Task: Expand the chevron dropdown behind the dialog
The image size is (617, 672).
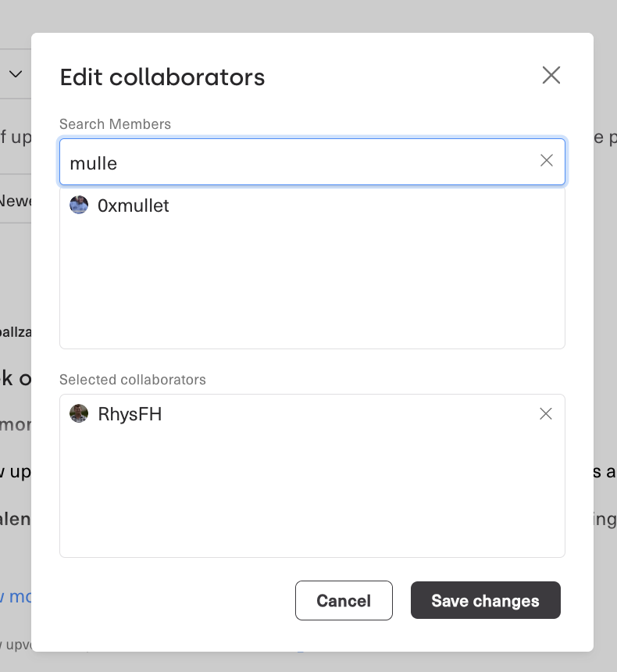Action: click(16, 74)
